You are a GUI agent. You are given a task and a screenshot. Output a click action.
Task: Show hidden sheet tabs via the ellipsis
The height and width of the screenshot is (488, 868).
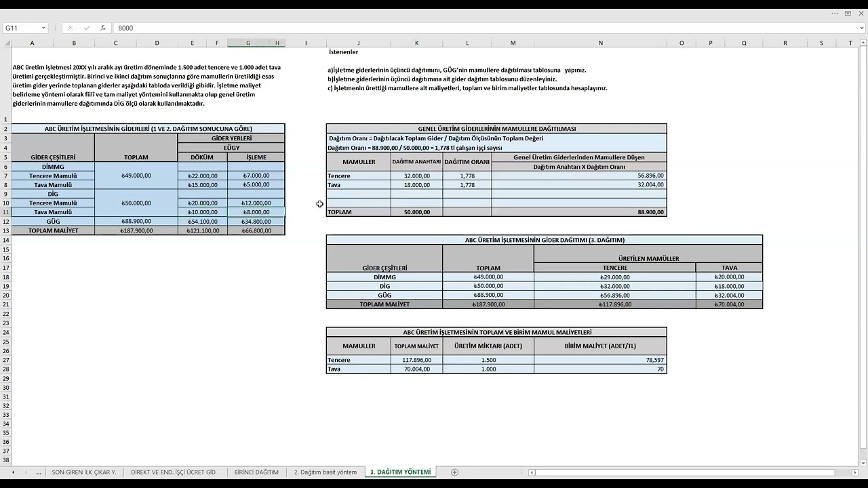(x=38, y=472)
